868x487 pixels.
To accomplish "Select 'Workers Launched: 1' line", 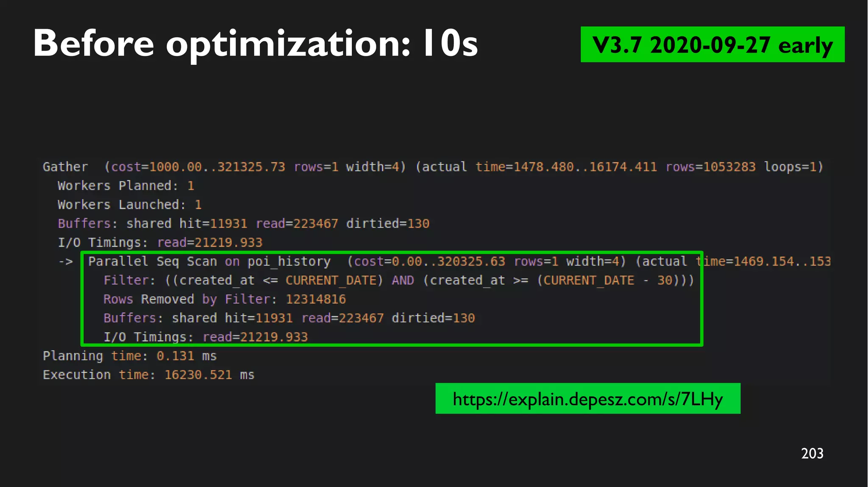I will coord(130,205).
